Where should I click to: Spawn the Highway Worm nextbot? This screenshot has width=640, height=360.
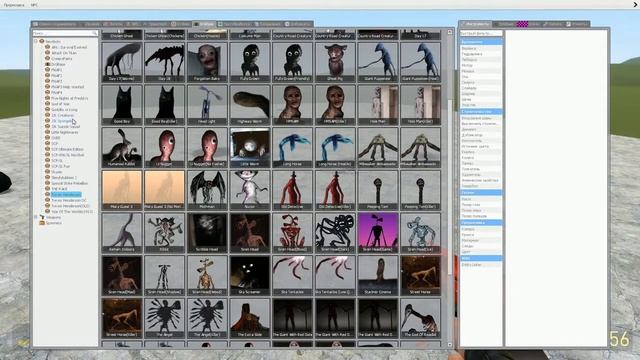tap(250, 105)
